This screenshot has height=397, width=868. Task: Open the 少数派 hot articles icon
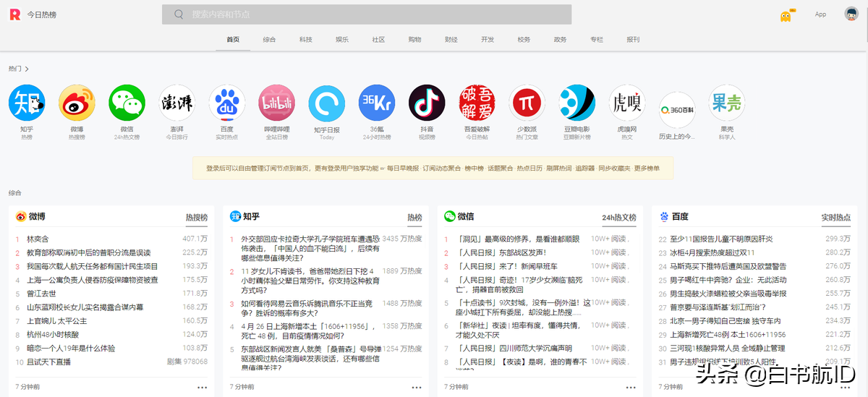(527, 102)
